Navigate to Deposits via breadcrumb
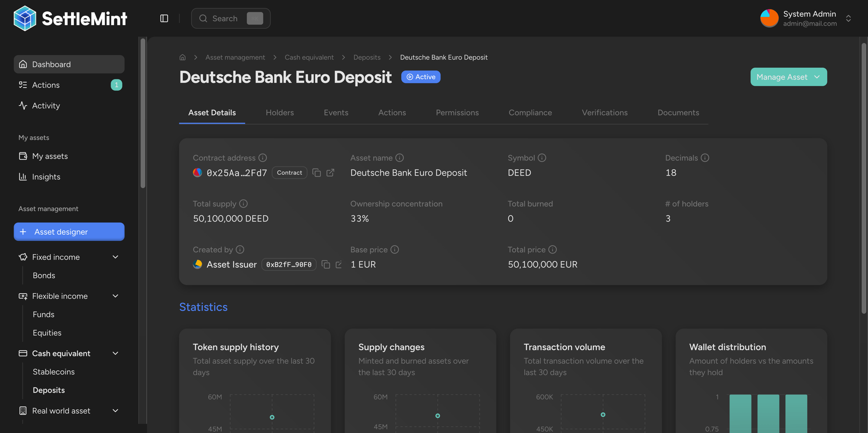The width and height of the screenshot is (868, 433). pyautogui.click(x=367, y=57)
